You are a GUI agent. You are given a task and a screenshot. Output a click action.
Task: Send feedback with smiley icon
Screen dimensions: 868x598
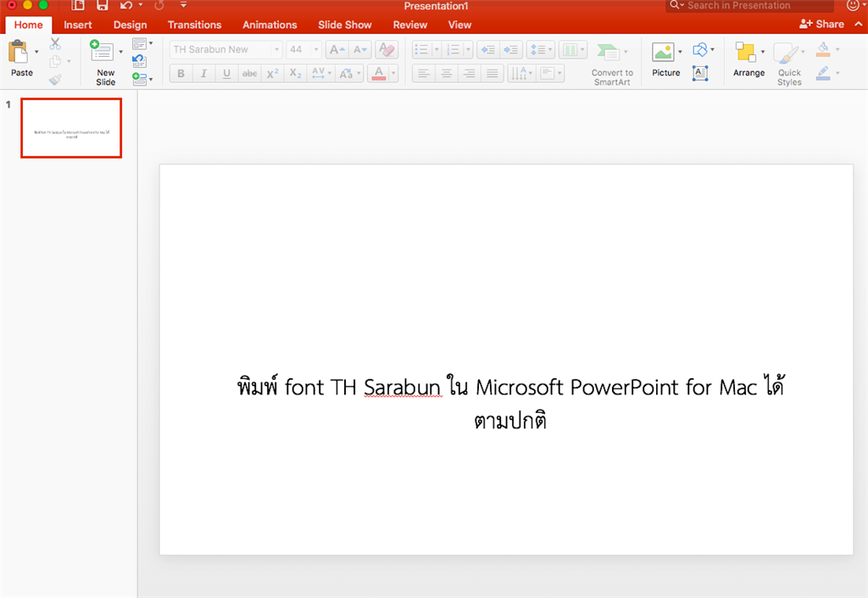[x=853, y=6]
